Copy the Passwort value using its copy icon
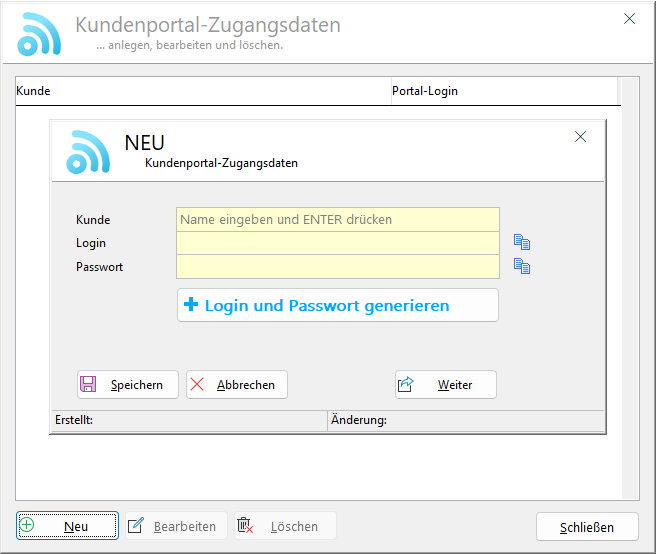 (521, 266)
